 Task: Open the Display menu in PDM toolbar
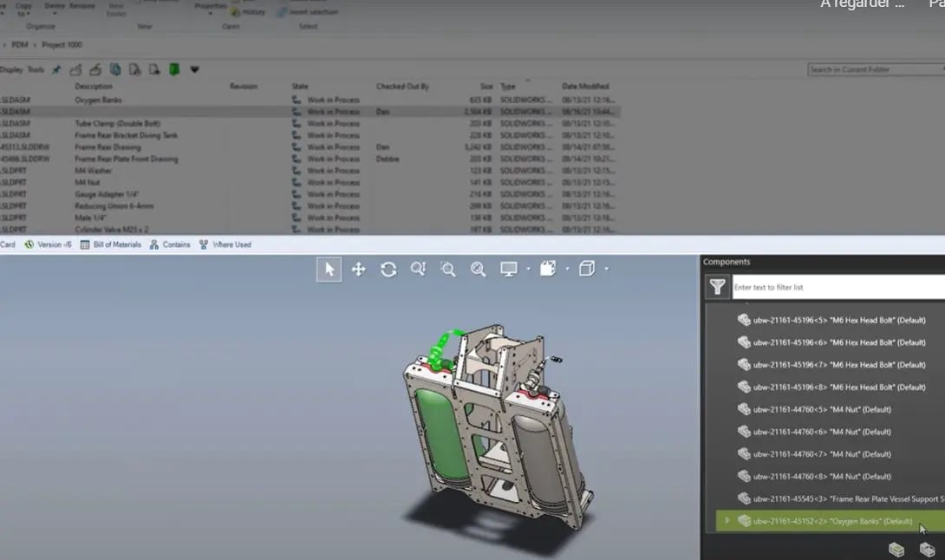[x=11, y=70]
